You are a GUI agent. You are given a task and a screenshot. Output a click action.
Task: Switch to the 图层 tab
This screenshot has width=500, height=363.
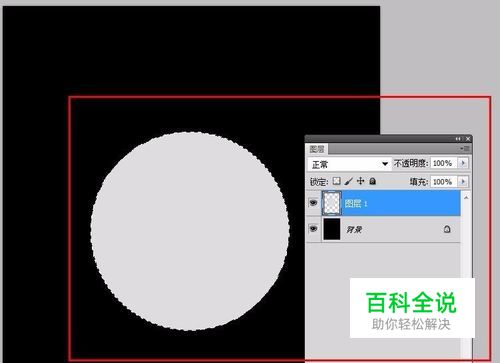[x=317, y=149]
